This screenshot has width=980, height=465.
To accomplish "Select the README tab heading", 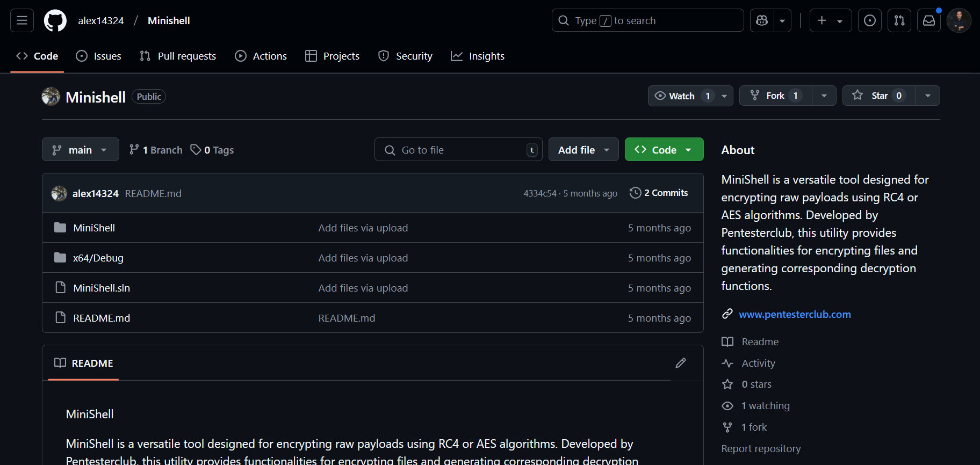I will tap(84, 364).
